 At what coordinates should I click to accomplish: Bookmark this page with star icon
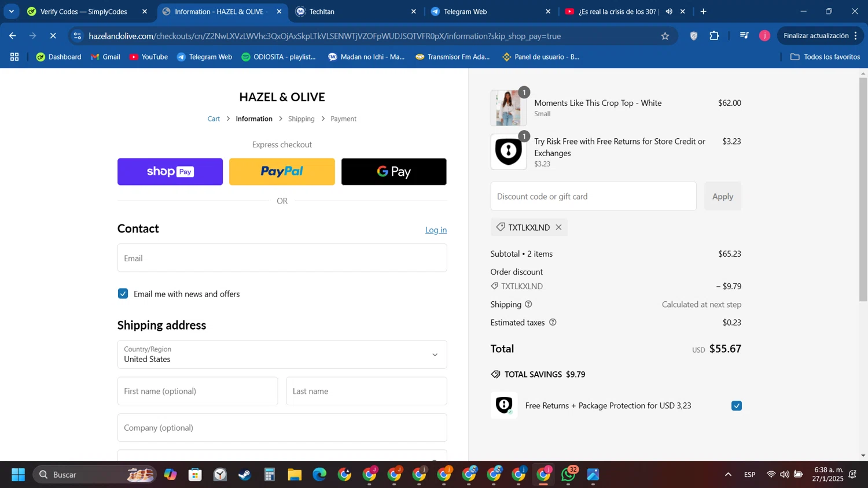(x=665, y=36)
